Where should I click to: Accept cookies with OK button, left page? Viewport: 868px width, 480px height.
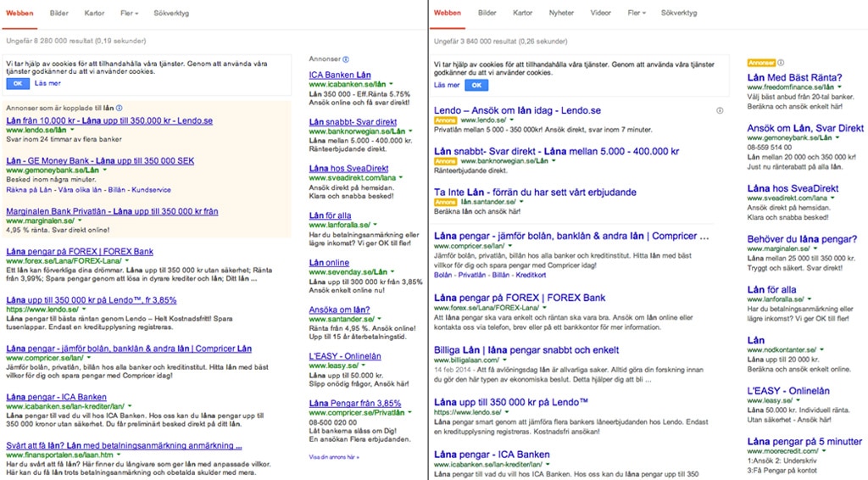pyautogui.click(x=18, y=84)
